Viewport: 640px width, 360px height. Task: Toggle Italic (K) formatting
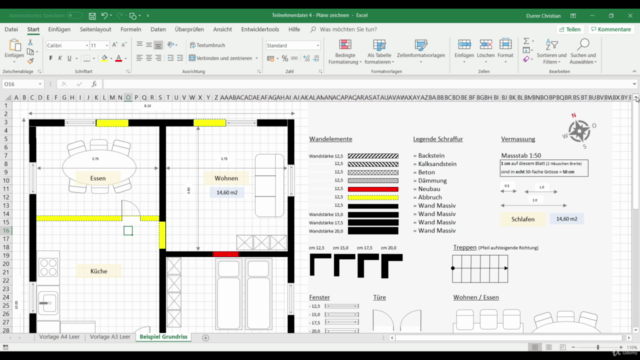point(60,58)
